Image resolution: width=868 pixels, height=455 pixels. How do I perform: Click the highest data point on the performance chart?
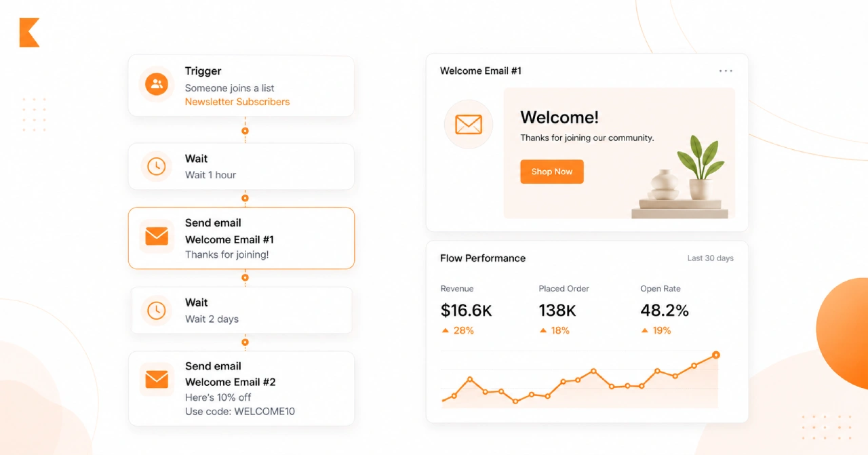(x=716, y=353)
